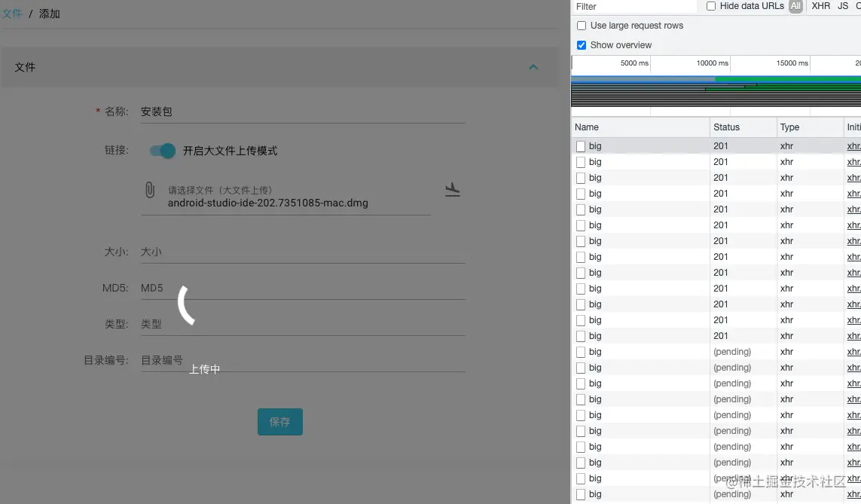The height and width of the screenshot is (504, 861).
Task: Click the network Filter text box
Action: point(634,7)
